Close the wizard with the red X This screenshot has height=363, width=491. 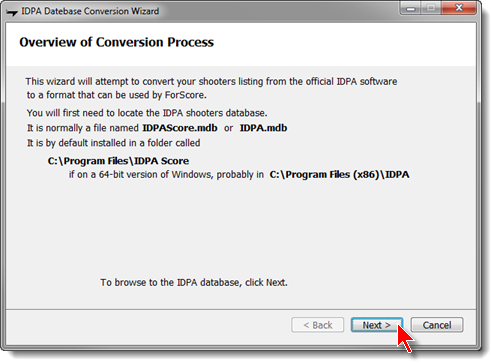click(459, 7)
